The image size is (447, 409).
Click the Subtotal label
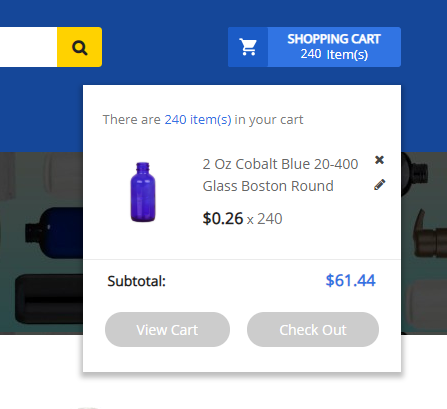tap(136, 281)
